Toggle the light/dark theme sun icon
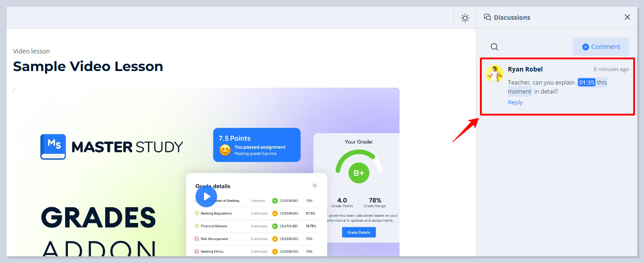 click(x=465, y=18)
